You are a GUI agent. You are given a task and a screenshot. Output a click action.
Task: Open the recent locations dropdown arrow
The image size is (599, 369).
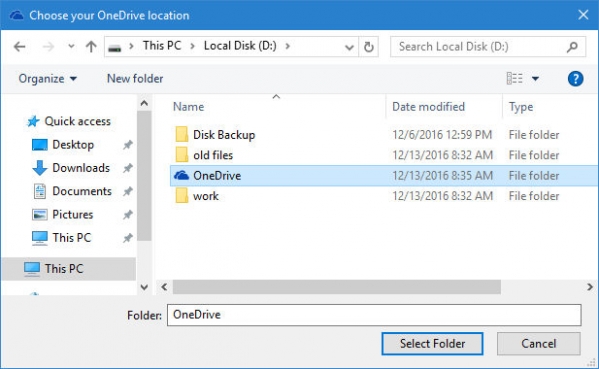(71, 47)
